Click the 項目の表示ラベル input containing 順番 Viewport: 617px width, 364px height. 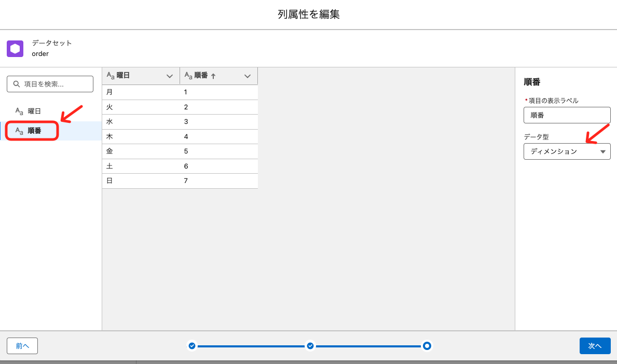[x=567, y=115]
